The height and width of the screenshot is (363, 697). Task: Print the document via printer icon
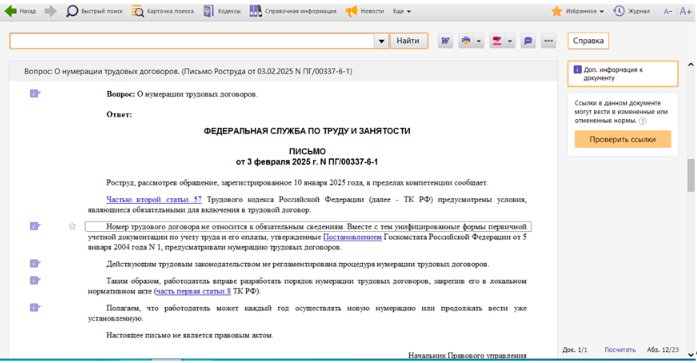(466, 41)
